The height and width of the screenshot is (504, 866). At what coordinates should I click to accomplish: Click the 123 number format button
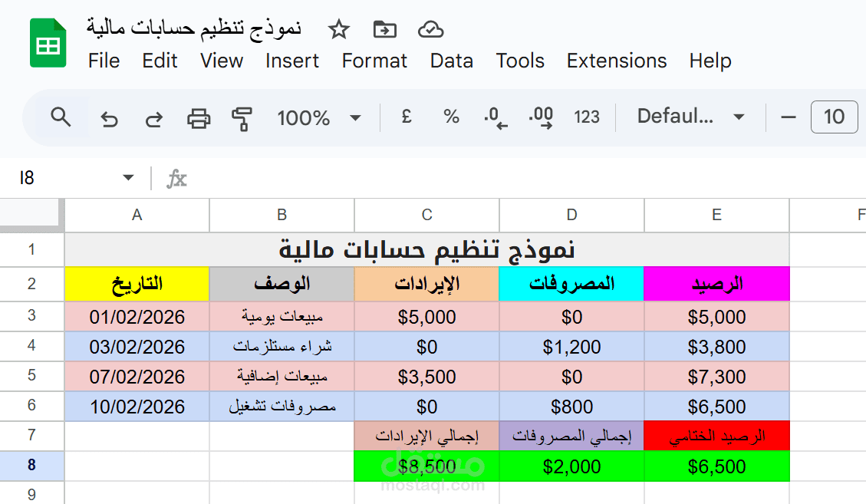click(x=587, y=117)
